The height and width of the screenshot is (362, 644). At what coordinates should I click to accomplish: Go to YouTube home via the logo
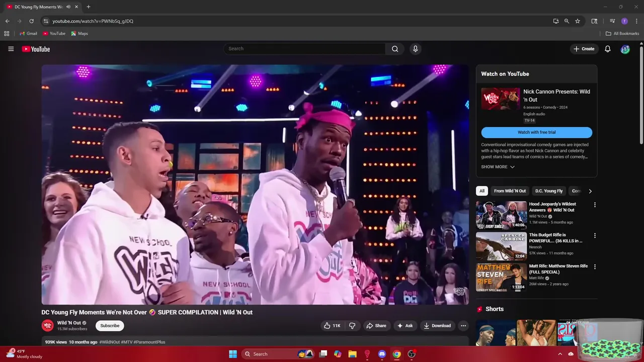pyautogui.click(x=36, y=49)
